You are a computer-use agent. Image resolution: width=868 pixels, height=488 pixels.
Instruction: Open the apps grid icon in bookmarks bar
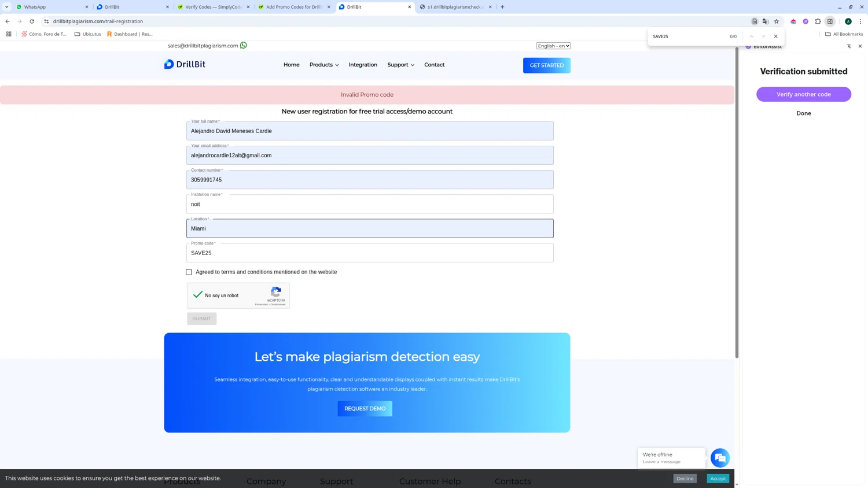9,34
